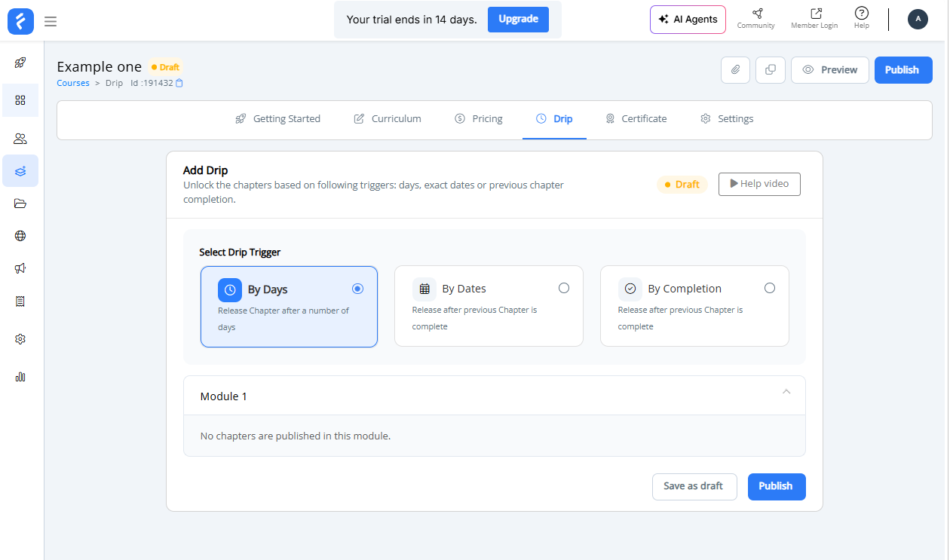The width and height of the screenshot is (950, 560).
Task: Click the paperclip attachment icon button
Action: click(735, 70)
